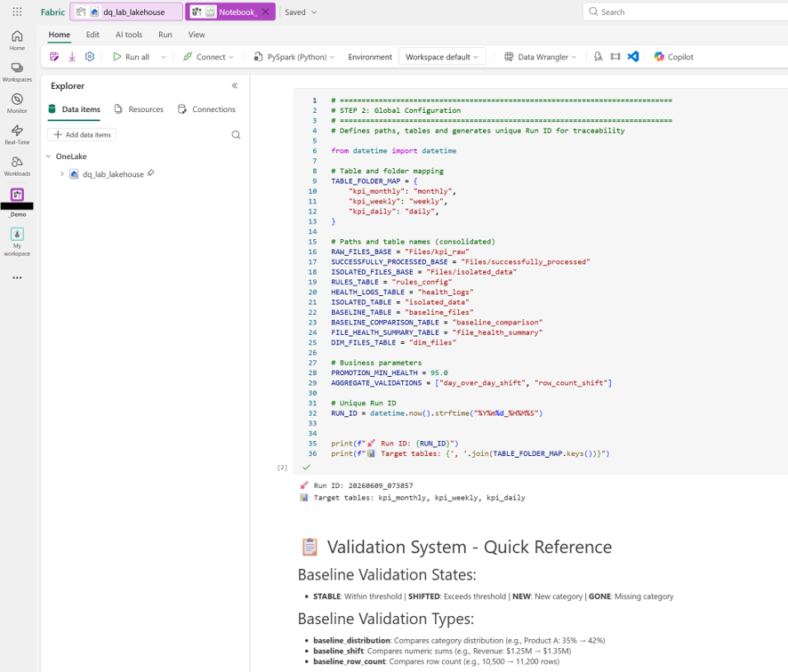Click the PROMOTION_MIN_HEALTH code line
Screen dimensions: 788x672
point(390,372)
